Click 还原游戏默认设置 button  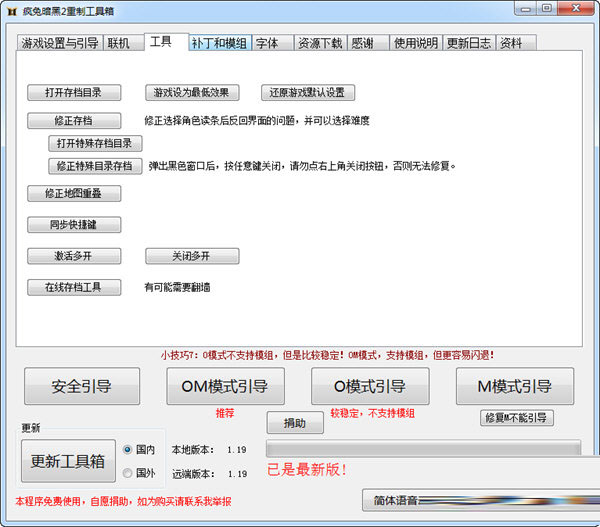pos(308,93)
